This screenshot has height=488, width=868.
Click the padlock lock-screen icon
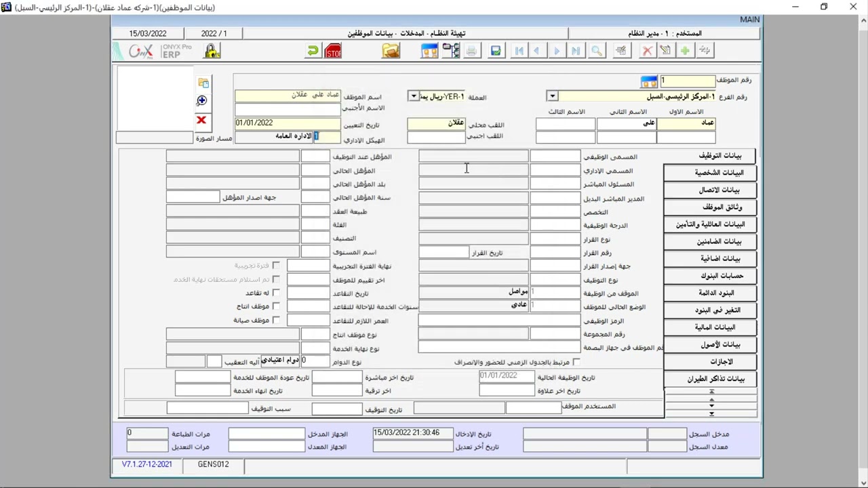(212, 51)
